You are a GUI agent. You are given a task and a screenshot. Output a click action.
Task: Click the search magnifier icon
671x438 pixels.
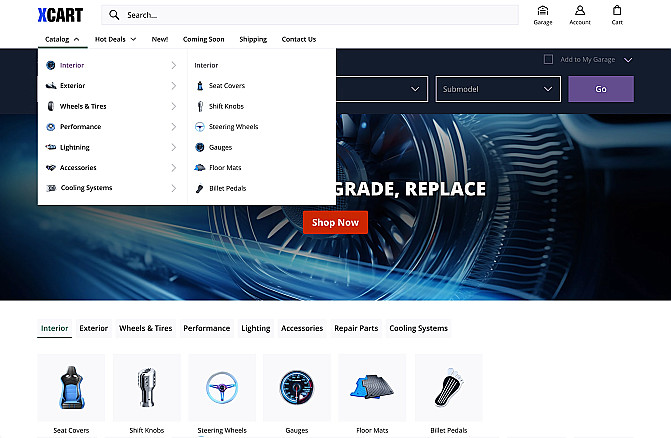pos(114,15)
